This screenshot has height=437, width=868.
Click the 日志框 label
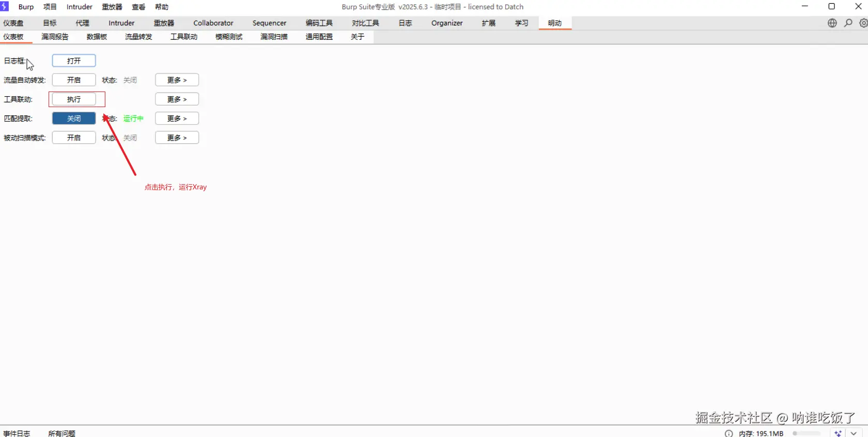pos(14,61)
